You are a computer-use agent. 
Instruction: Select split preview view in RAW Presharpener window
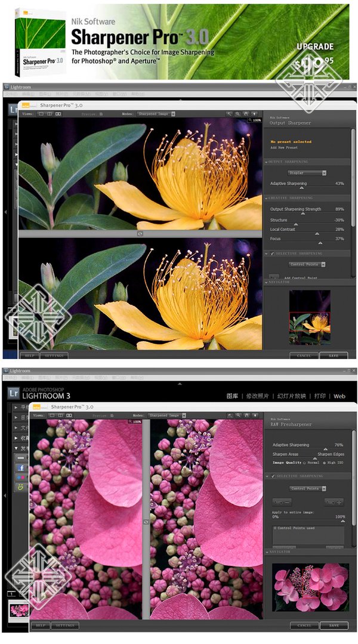pyautogui.click(x=60, y=415)
